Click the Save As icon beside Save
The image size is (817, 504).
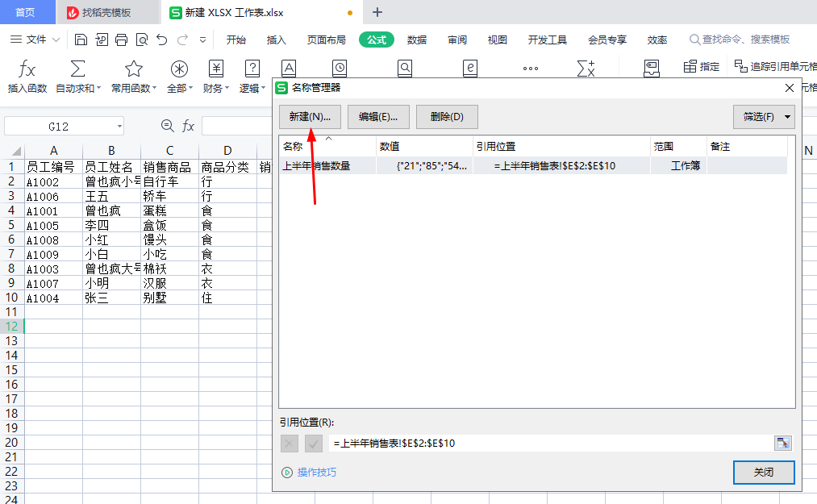102,40
